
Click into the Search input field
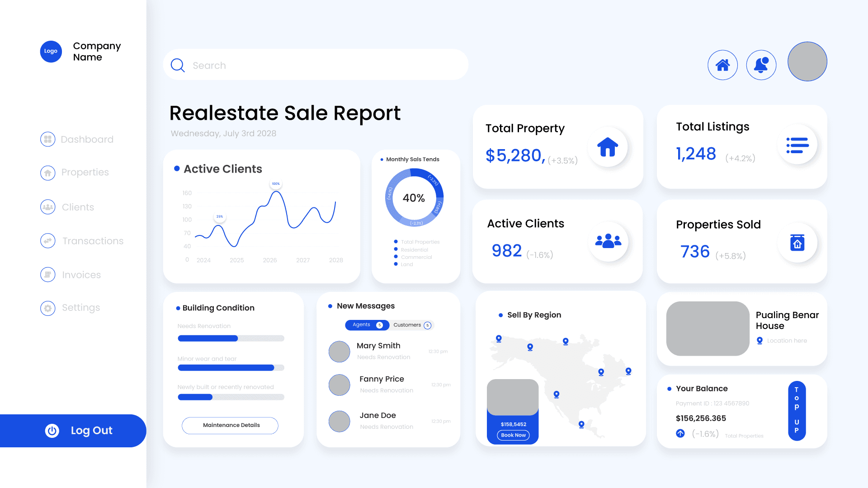point(325,66)
